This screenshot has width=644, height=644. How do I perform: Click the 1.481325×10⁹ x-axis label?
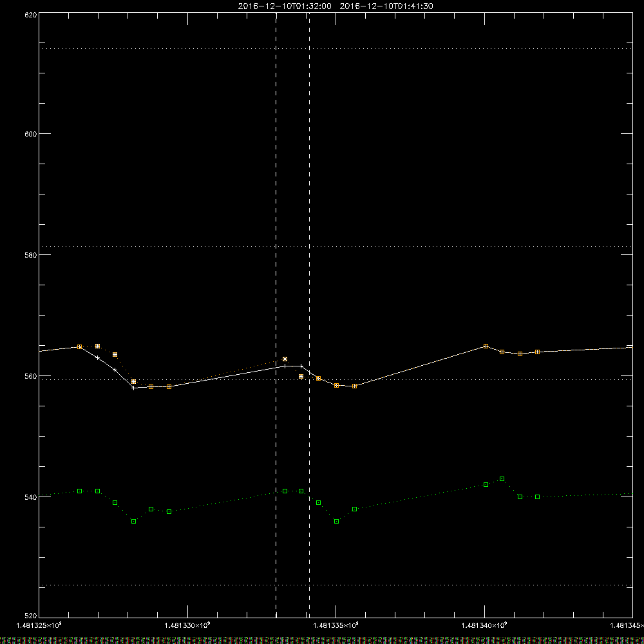coord(39,625)
